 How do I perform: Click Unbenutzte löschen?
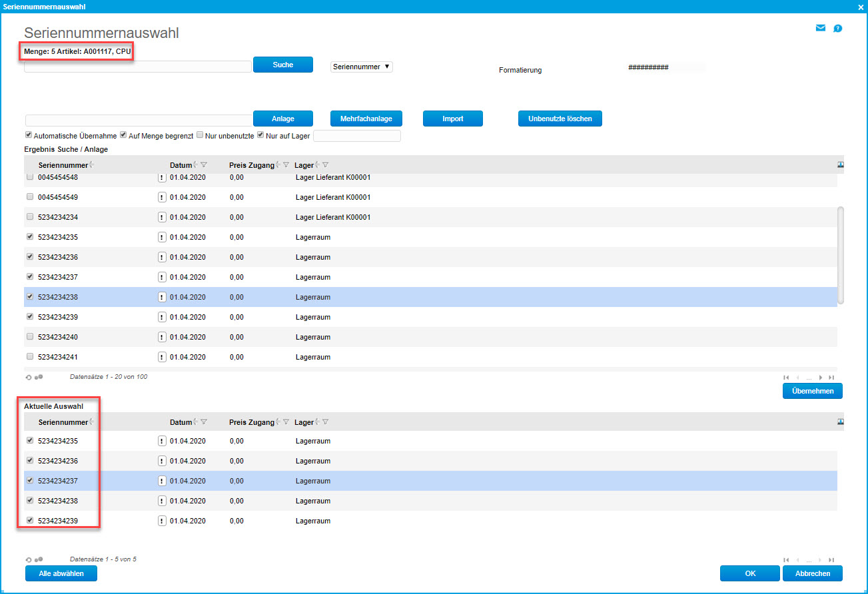tap(560, 119)
